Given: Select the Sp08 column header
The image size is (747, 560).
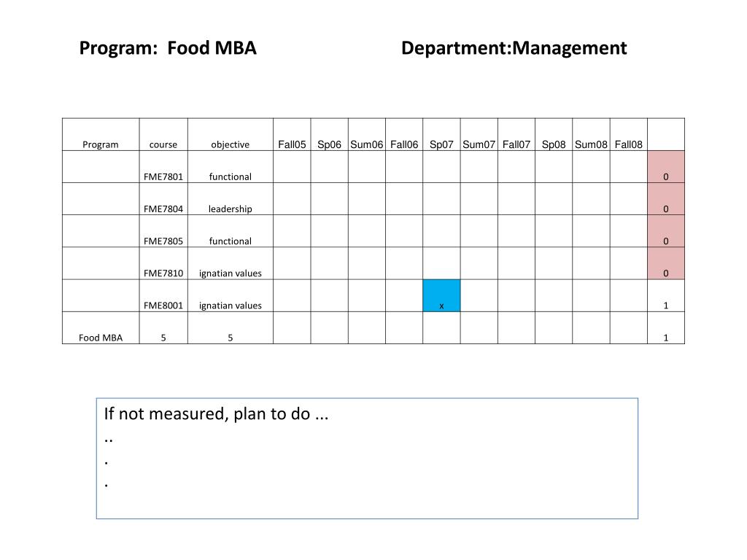Looking at the screenshot, I should (x=554, y=135).
